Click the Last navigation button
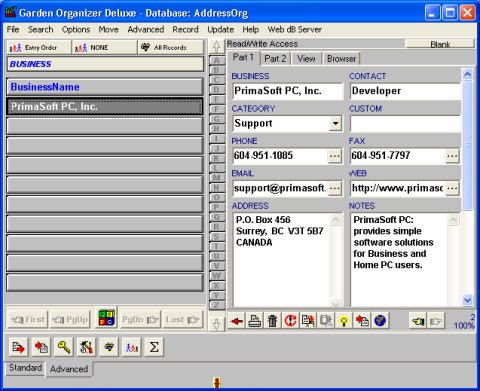 [183, 320]
